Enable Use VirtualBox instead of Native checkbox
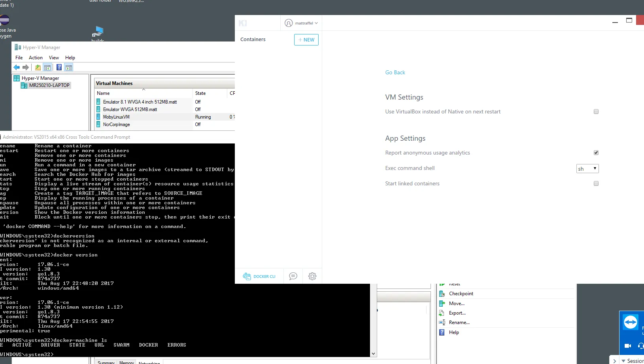This screenshot has width=644, height=364. pos(596,112)
